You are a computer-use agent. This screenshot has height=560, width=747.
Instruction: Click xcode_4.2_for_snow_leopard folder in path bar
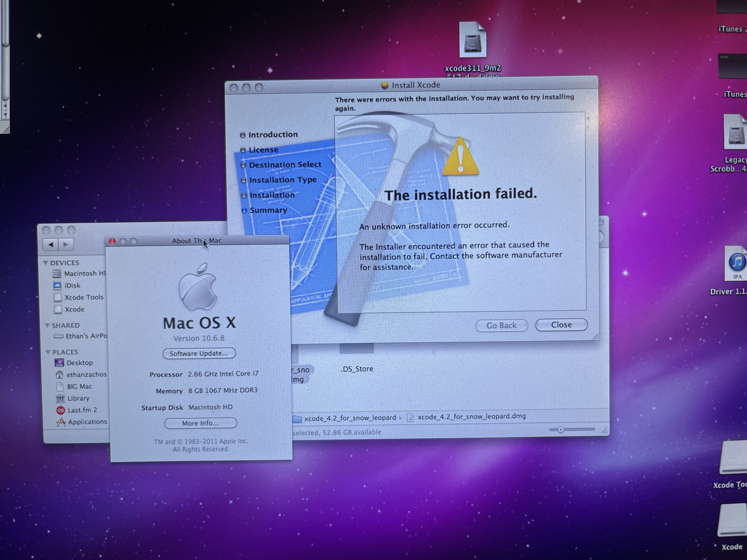pyautogui.click(x=349, y=418)
